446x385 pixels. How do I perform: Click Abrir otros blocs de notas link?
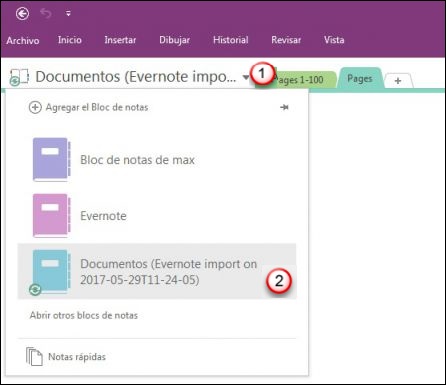[x=84, y=315]
